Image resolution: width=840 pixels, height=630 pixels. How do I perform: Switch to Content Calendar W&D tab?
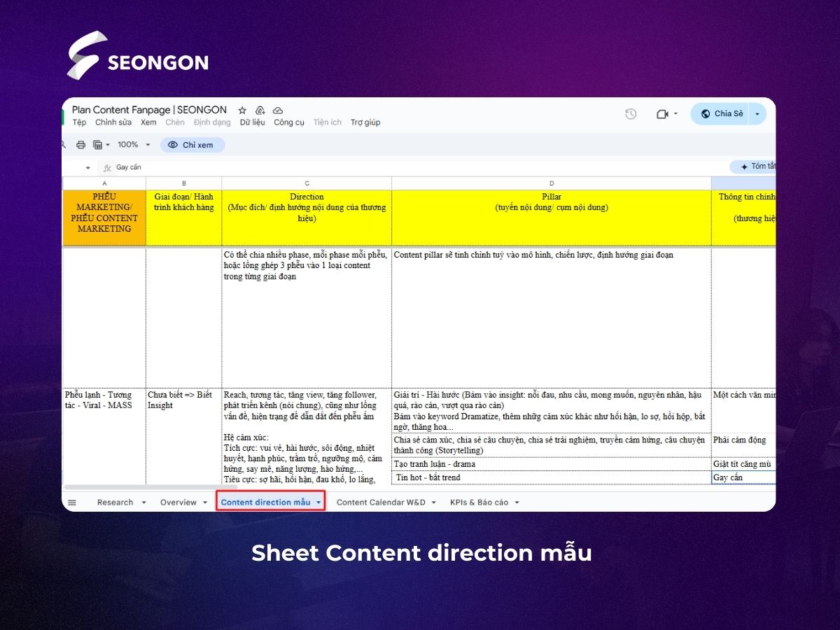(381, 503)
